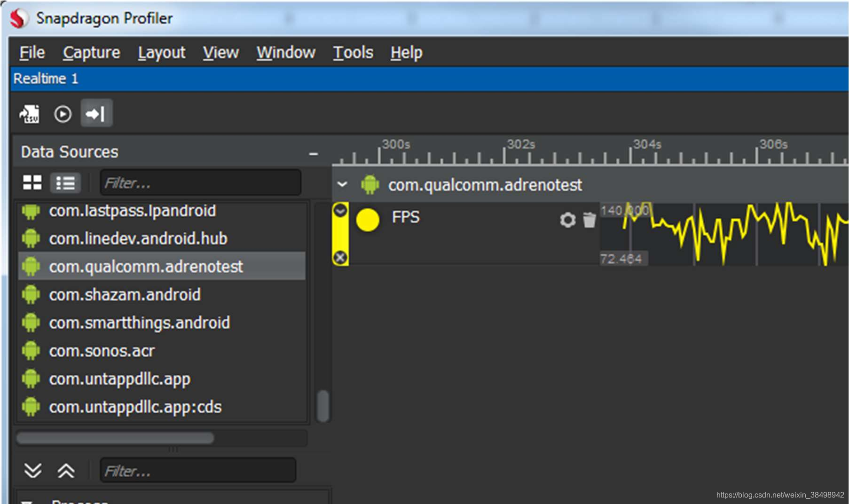
Task: Open the File menu
Action: 32,53
